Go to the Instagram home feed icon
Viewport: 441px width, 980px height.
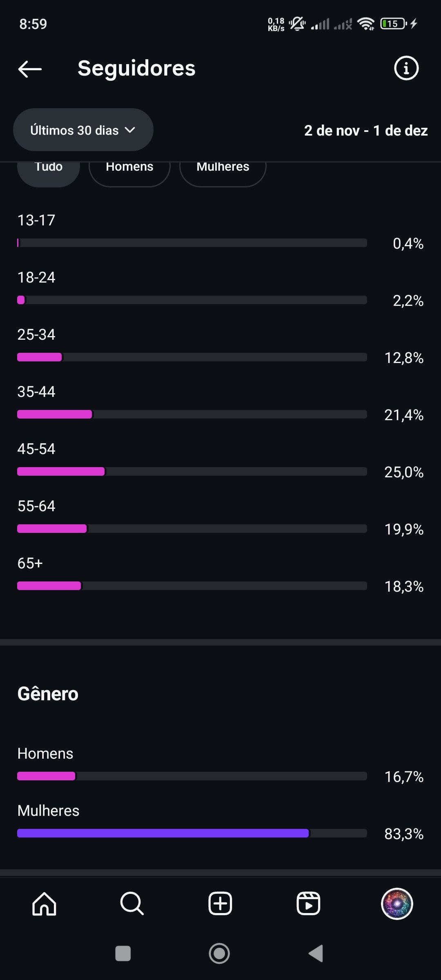point(44,904)
